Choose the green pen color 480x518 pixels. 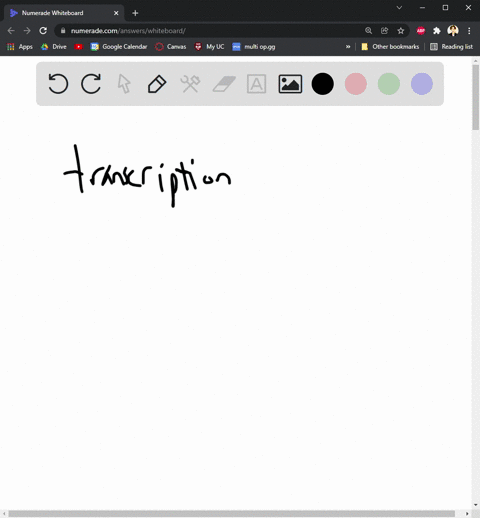point(389,84)
